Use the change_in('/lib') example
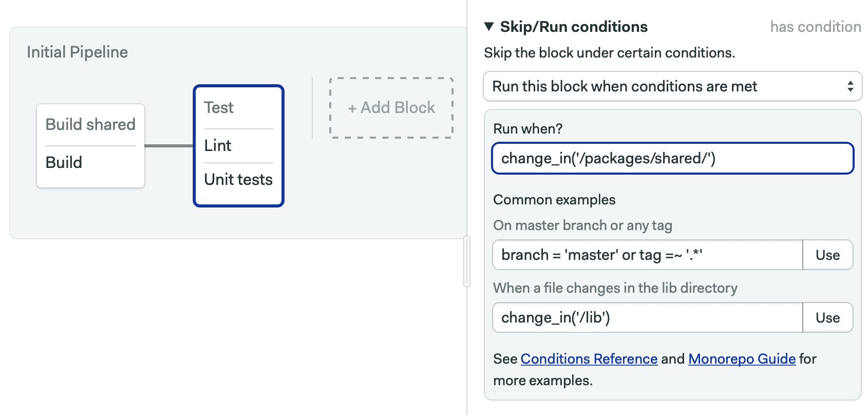The image size is (868, 415). click(x=827, y=317)
